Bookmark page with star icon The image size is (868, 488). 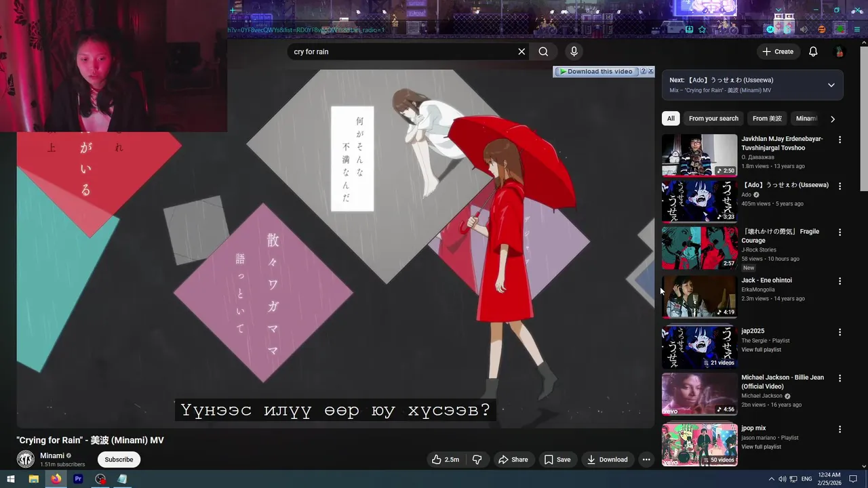tap(702, 29)
